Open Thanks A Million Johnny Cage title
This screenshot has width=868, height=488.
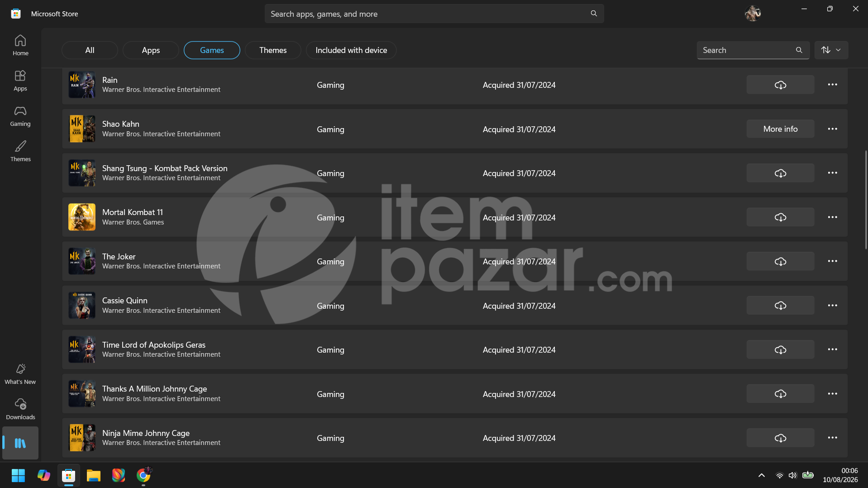click(x=154, y=389)
